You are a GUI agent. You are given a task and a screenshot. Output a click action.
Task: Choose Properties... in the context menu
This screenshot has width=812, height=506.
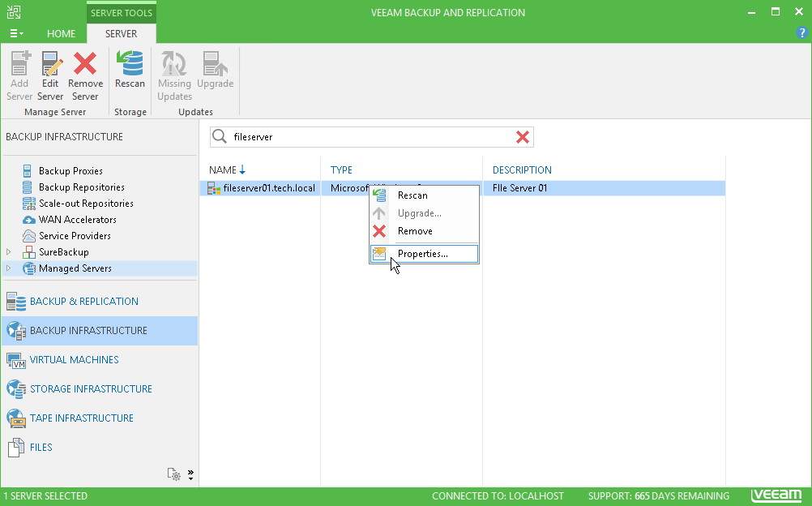(x=424, y=254)
